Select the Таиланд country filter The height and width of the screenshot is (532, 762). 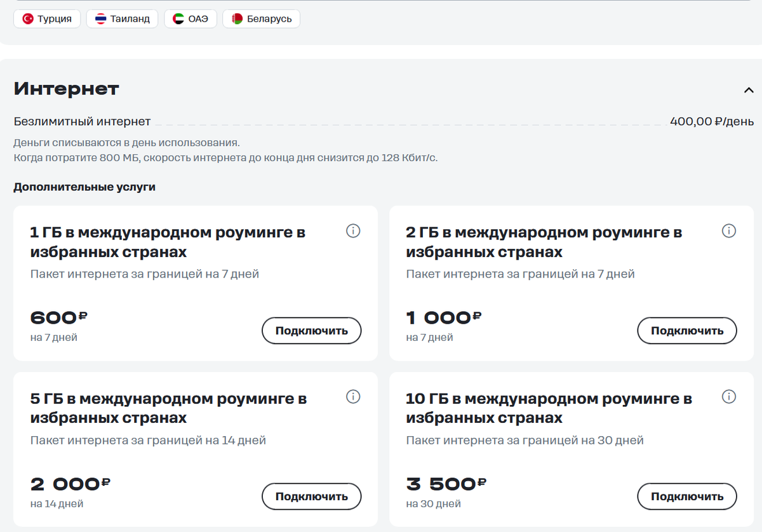tap(122, 18)
